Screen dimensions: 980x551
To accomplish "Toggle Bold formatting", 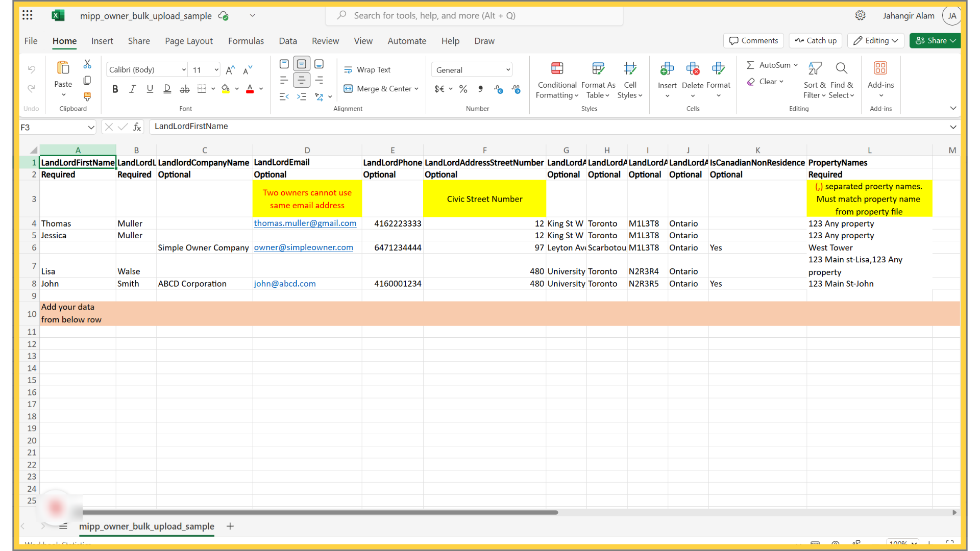I will coord(115,89).
